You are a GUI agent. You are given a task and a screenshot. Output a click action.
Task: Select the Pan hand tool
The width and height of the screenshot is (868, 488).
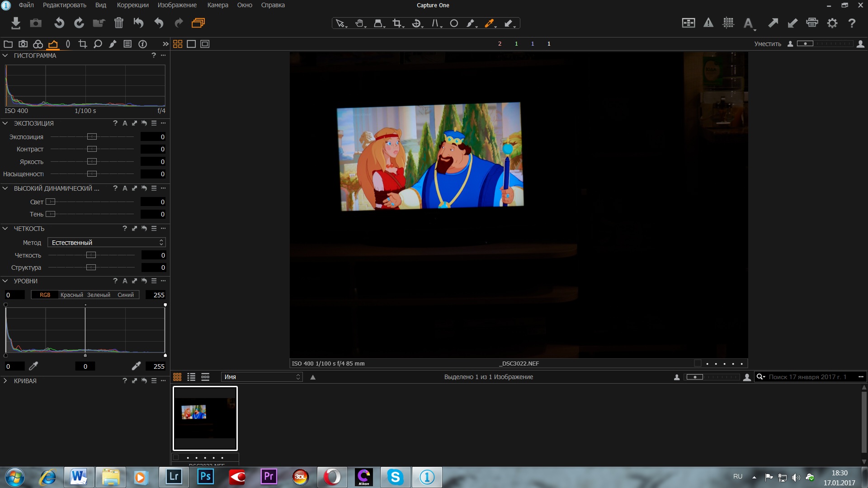coord(359,23)
